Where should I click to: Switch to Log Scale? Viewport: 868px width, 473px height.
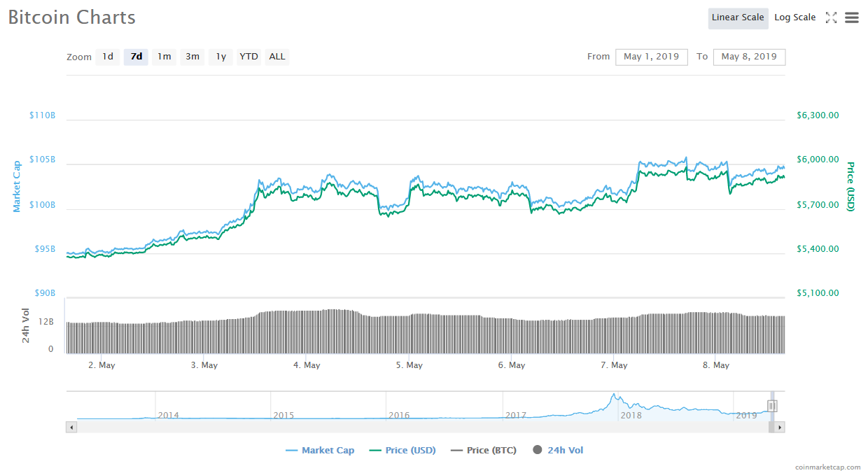click(794, 17)
